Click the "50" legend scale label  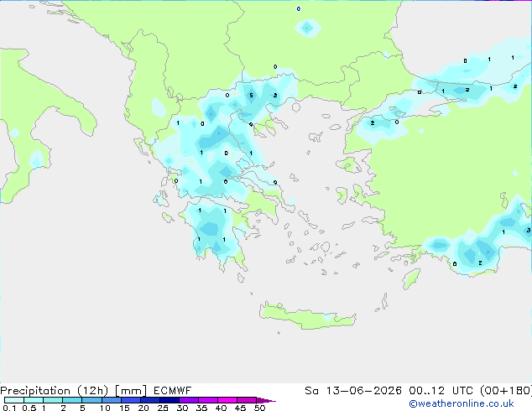click(260, 408)
